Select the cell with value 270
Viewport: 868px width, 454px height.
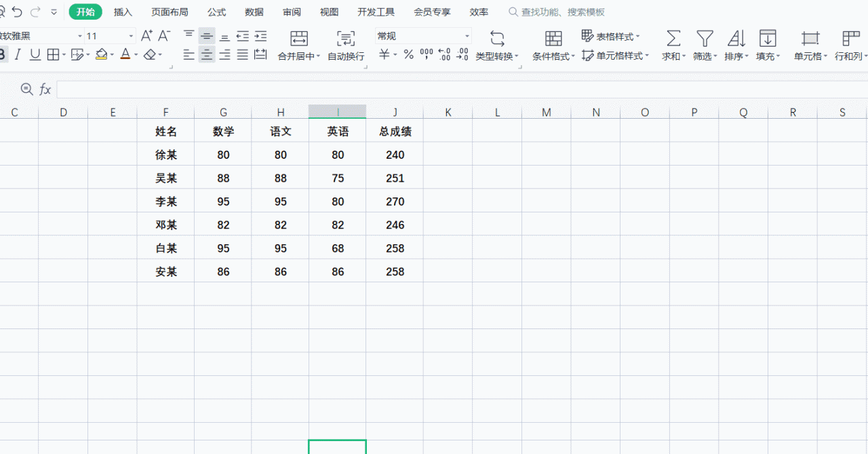(395, 202)
